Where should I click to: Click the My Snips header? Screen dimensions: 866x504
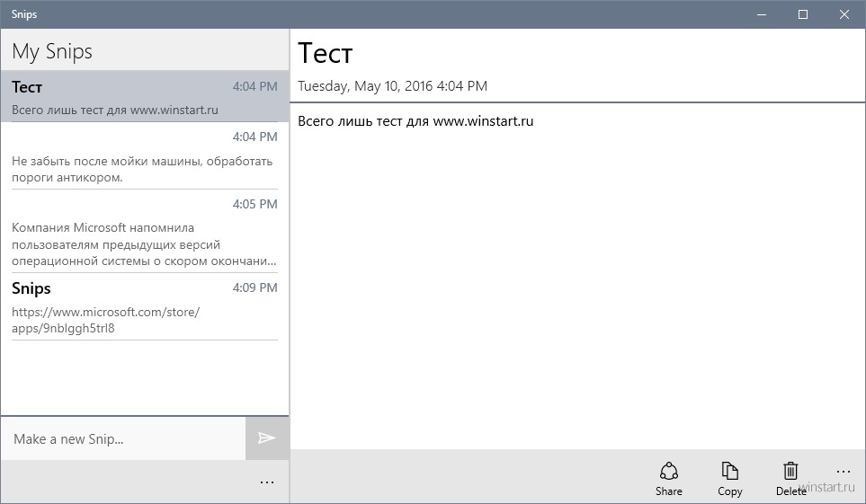pos(52,51)
